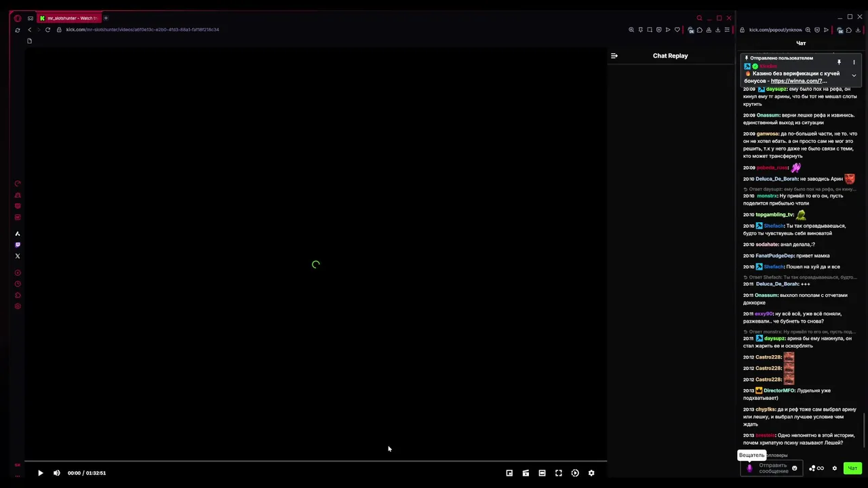Viewport: 868px width, 488px height.
Task: Focus the kick.com video URL address bar
Action: (142, 30)
